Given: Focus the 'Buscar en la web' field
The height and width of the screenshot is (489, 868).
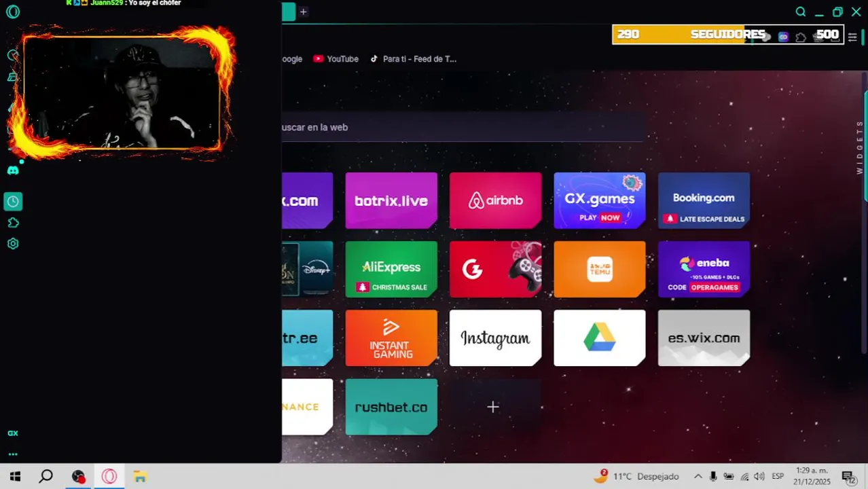Looking at the screenshot, I should click(463, 127).
